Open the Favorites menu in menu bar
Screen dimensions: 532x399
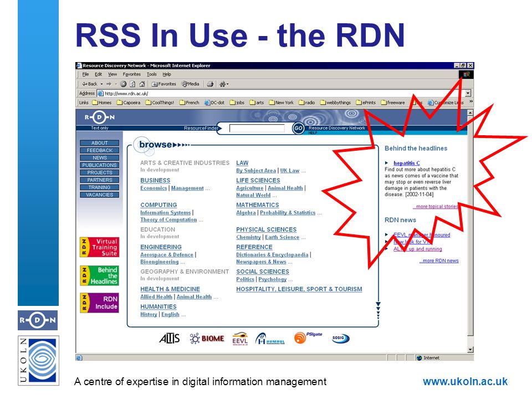point(132,74)
